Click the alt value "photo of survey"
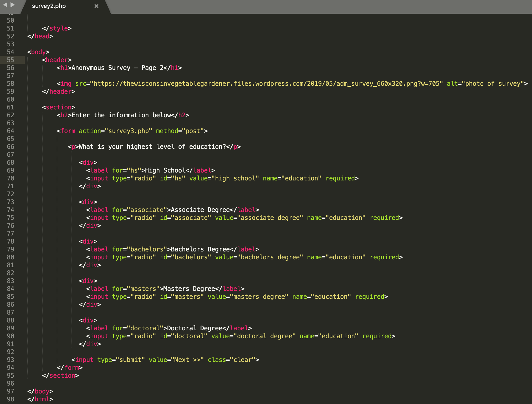 pyautogui.click(x=493, y=84)
